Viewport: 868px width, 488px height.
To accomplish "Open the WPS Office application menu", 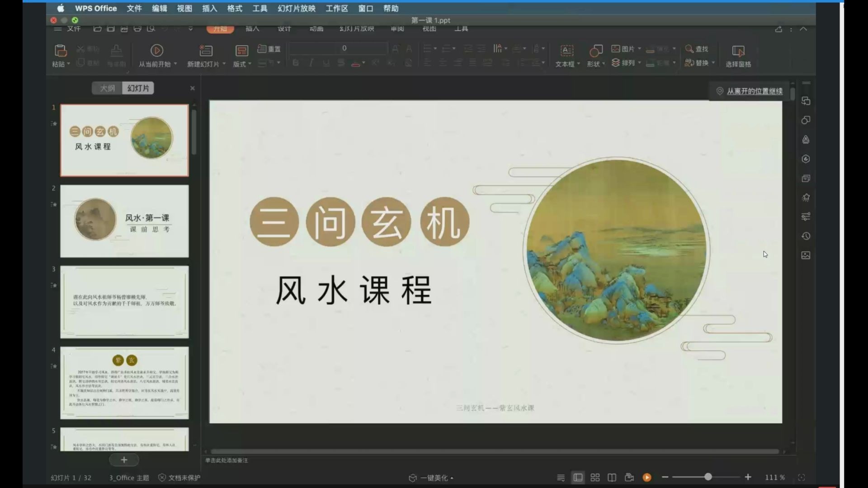I will 96,8.
